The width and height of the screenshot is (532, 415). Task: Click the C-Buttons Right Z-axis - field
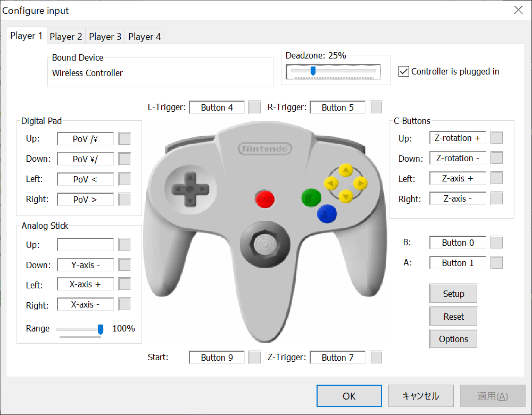tap(458, 198)
